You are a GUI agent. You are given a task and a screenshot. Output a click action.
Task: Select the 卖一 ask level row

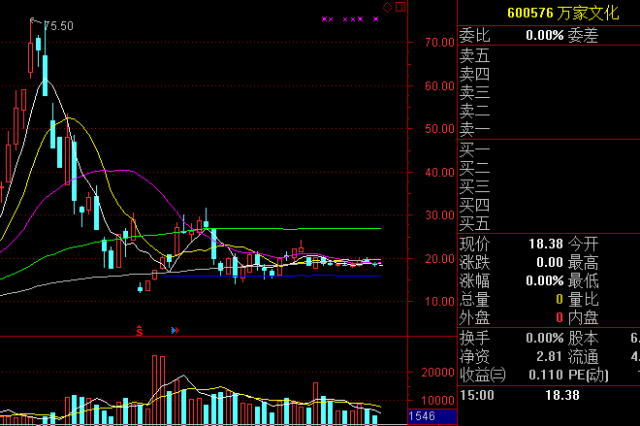point(475,129)
